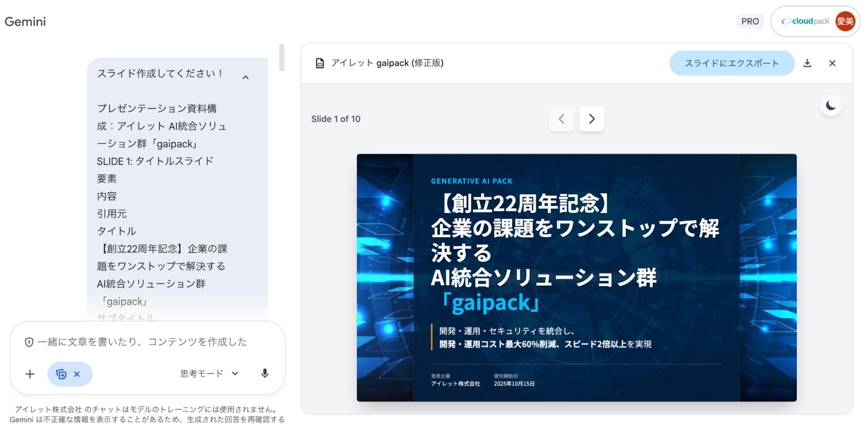Click the PRO badge
The width and height of the screenshot is (868, 426).
[x=750, y=21]
